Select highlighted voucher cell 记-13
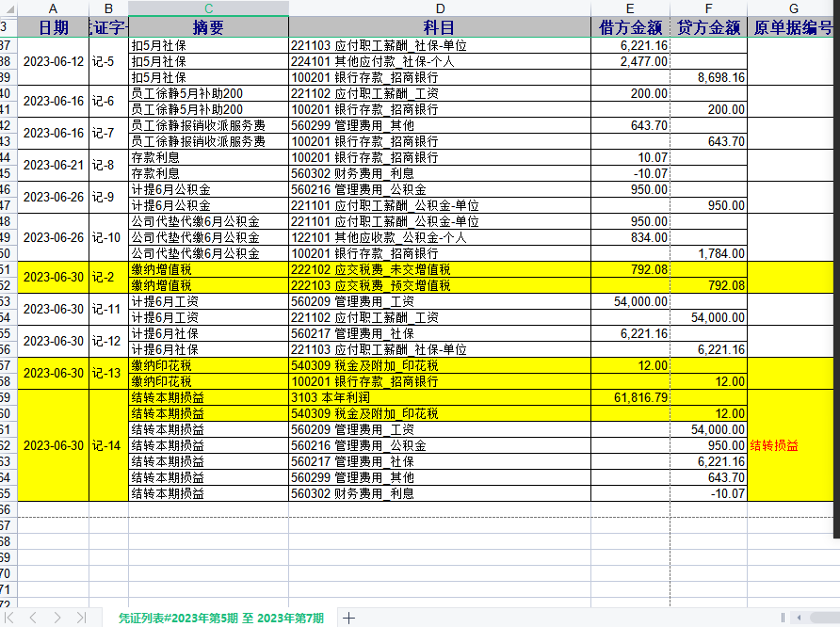840x627 pixels. tap(108, 373)
